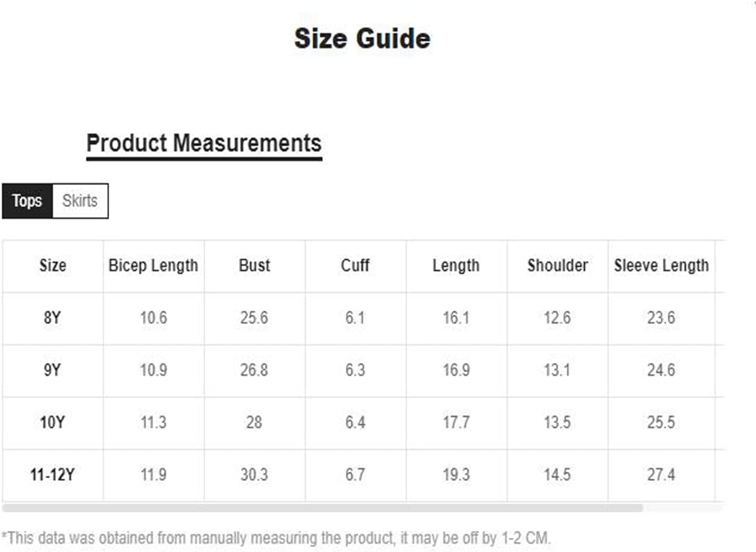The width and height of the screenshot is (756, 552).
Task: Click the 17.7 length value for 10Y
Action: (x=456, y=423)
